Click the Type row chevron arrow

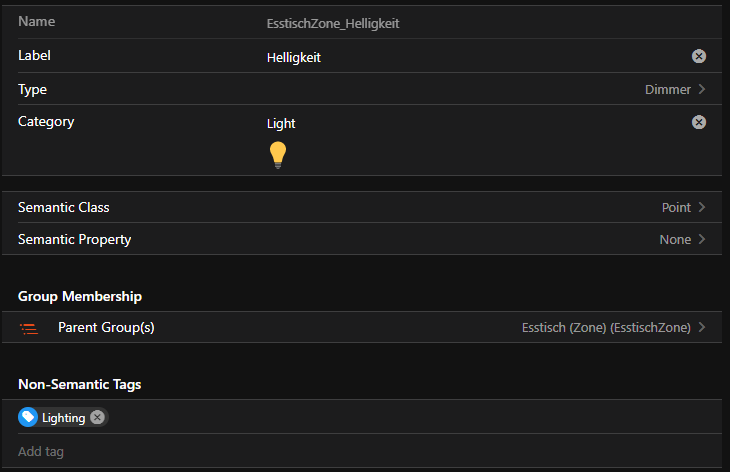(702, 90)
